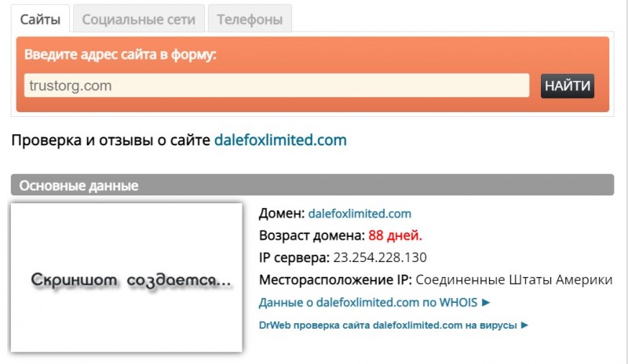This screenshot has height=364, width=628.
Task: Open the dalefoxlimited.com link next to Домен
Action: 360,213
